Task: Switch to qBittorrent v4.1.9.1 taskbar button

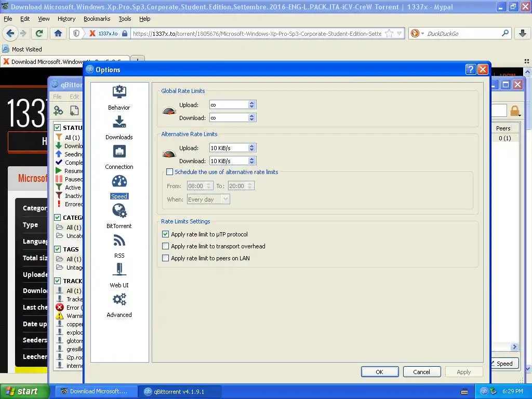Action: [x=180, y=391]
